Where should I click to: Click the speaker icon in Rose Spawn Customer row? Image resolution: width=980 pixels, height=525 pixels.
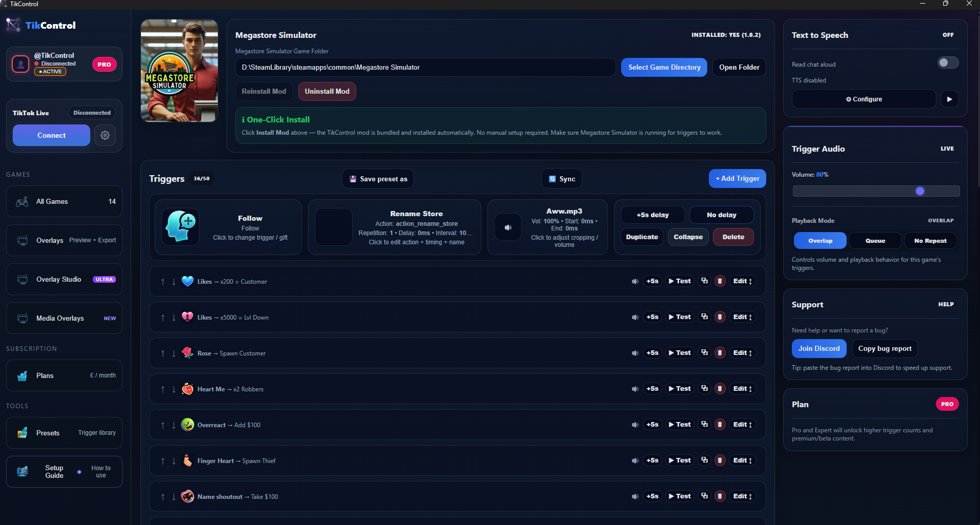coord(635,353)
